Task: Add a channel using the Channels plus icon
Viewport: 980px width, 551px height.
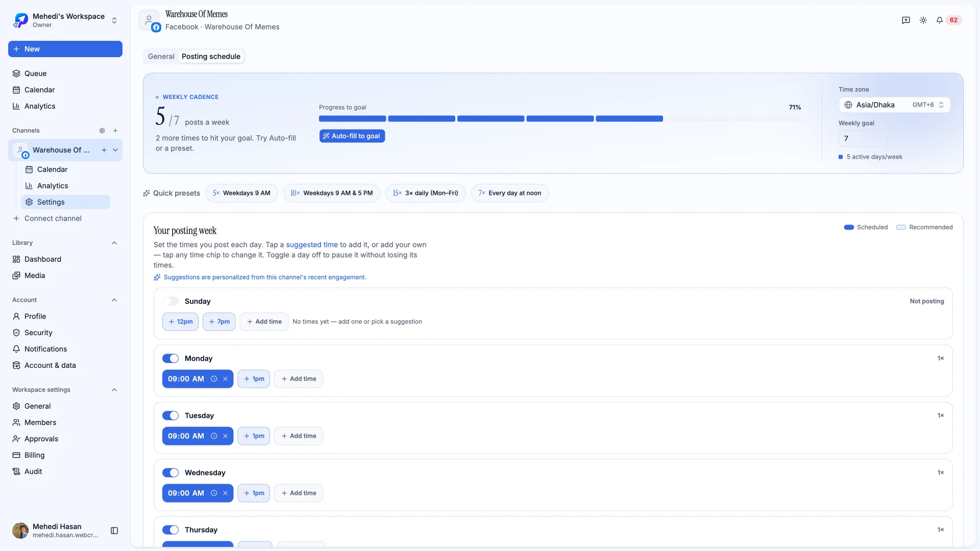Action: 115,131
